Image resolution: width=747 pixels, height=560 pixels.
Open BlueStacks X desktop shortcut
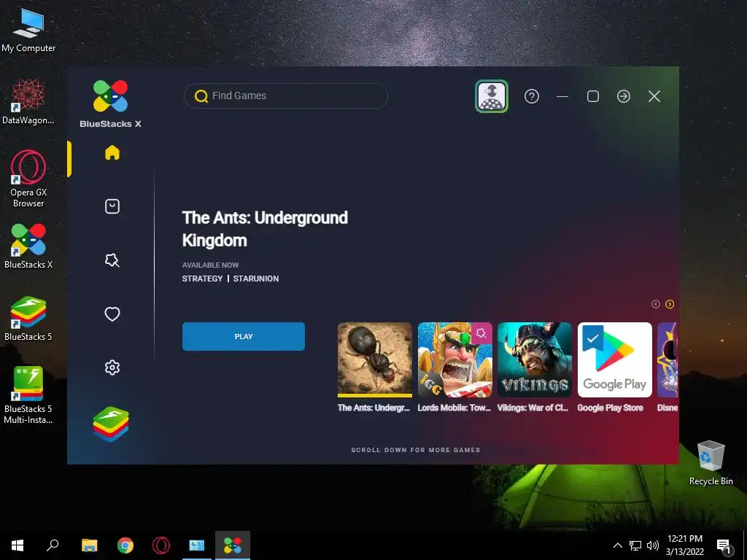point(28,246)
